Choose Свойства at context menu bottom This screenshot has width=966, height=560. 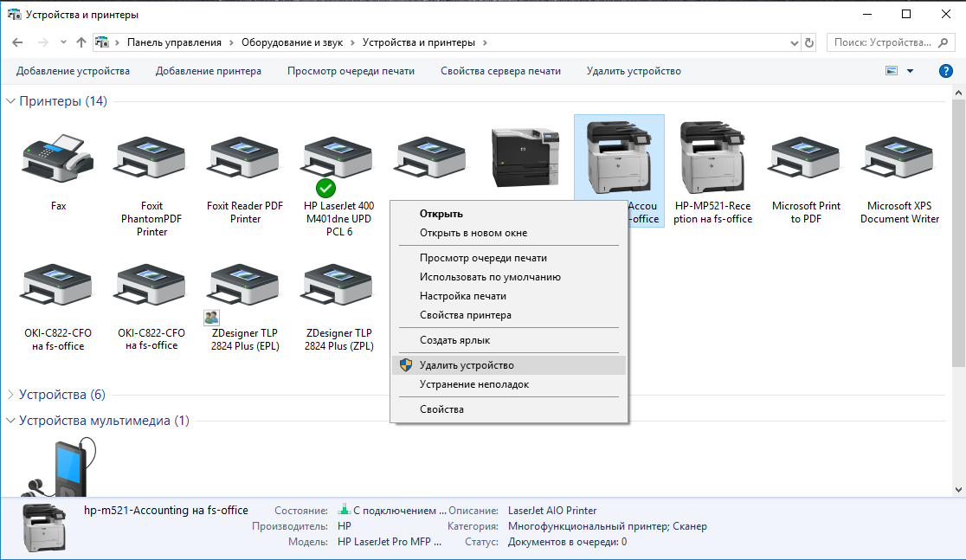(x=509, y=409)
